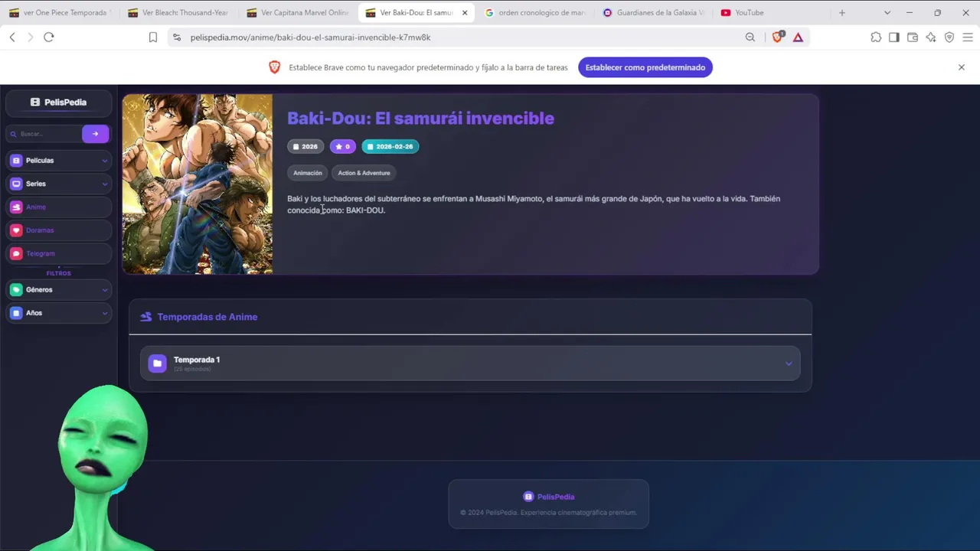Switch to the Guardianes de la Galaxia tab
Screen dimensions: 980x551
[x=653, y=12]
